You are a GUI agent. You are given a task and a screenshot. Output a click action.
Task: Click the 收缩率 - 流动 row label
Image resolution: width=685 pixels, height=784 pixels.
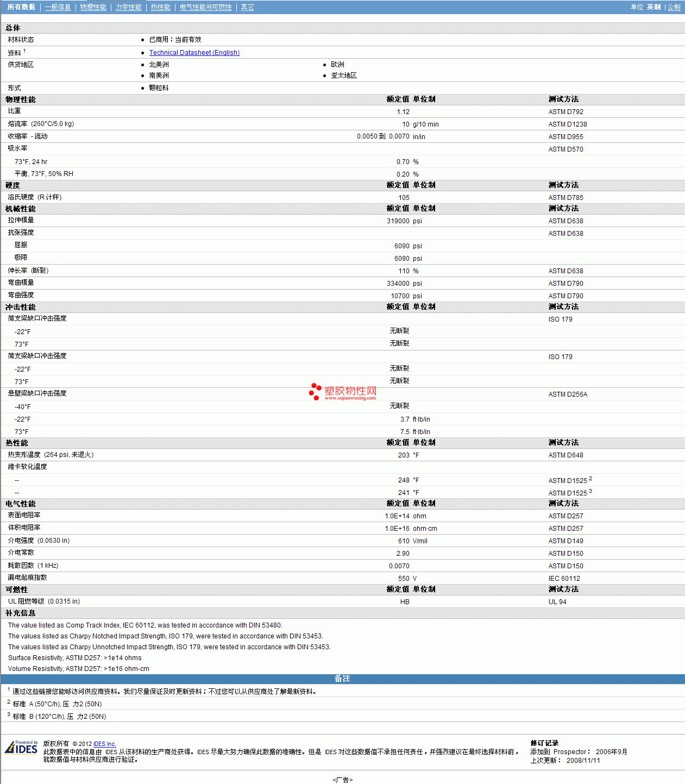[28, 136]
